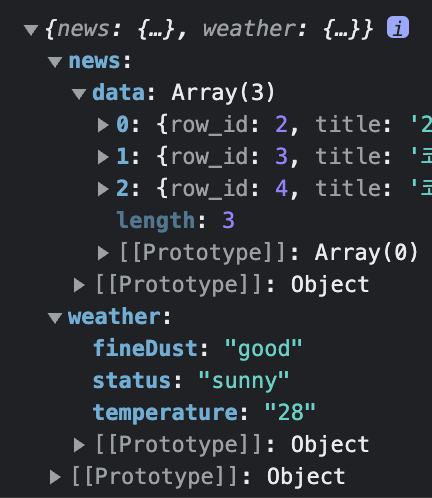
Task: Select the length property row
Action: (x=176, y=221)
